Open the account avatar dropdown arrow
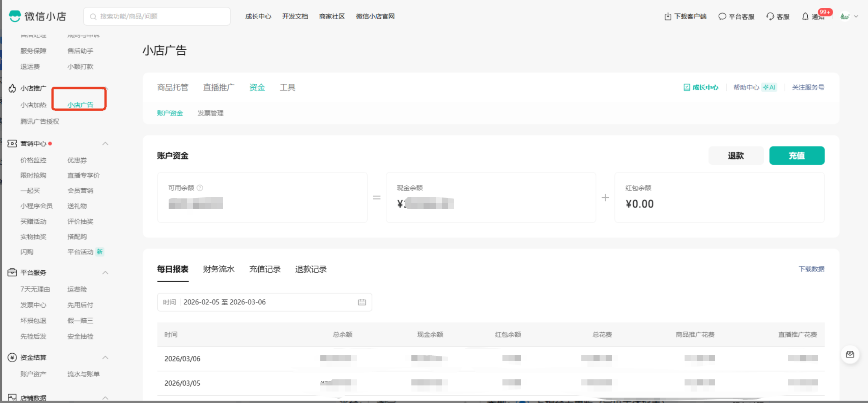Viewport: 868px width, 403px height. tap(856, 16)
